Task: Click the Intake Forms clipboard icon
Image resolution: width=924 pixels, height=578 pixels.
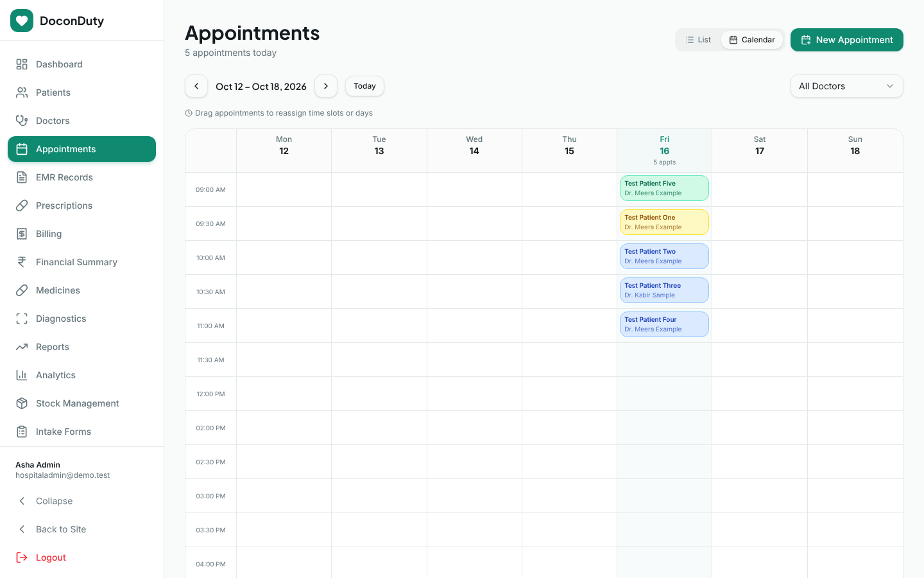Action: tap(22, 432)
